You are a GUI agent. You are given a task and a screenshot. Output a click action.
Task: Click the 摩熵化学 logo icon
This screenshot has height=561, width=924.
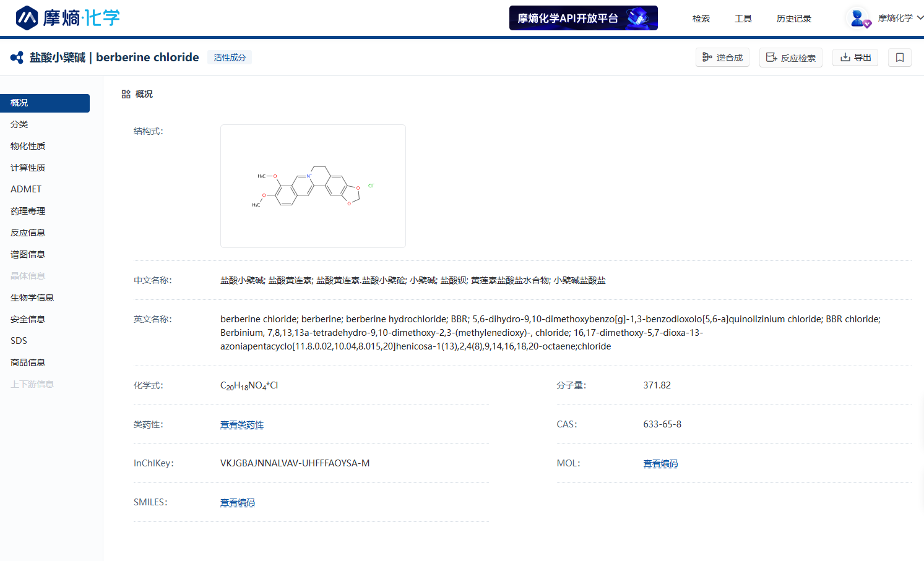[27, 18]
